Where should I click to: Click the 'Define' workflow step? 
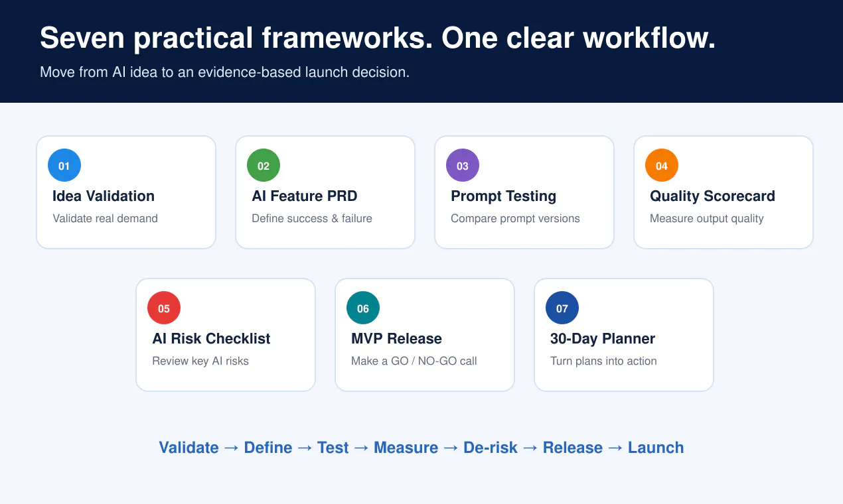[x=268, y=448]
